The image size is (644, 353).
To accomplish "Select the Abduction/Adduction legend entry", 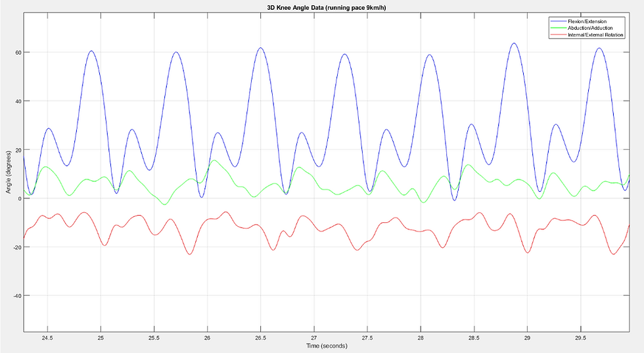I will (590, 28).
